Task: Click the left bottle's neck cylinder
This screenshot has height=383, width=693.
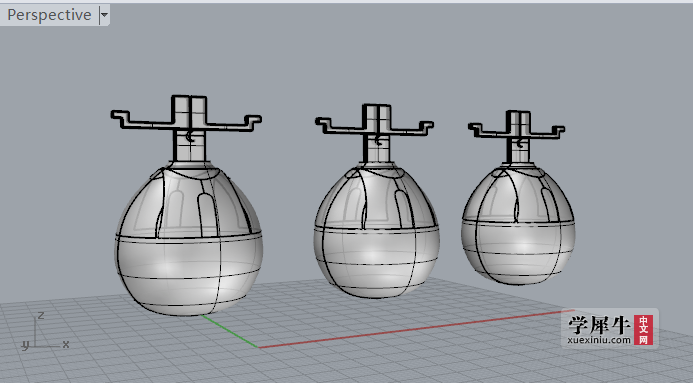Action: 190,146
